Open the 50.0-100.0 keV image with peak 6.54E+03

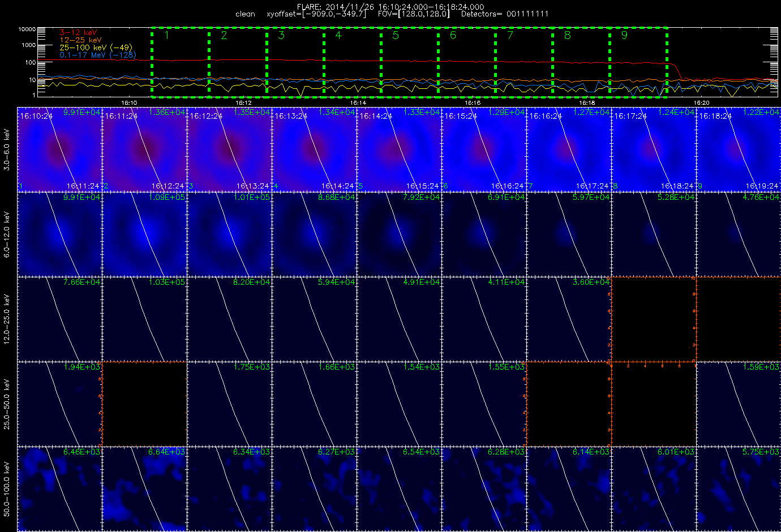399,489
